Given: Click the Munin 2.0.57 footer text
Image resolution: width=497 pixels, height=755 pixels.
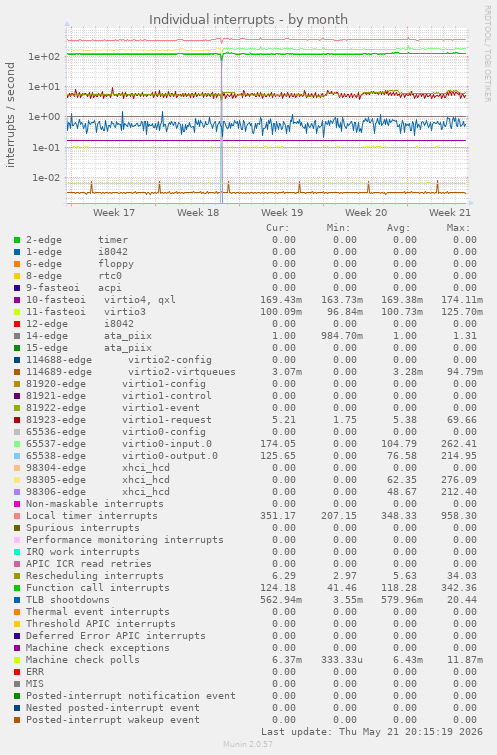Looking at the screenshot, I should (x=248, y=744).
